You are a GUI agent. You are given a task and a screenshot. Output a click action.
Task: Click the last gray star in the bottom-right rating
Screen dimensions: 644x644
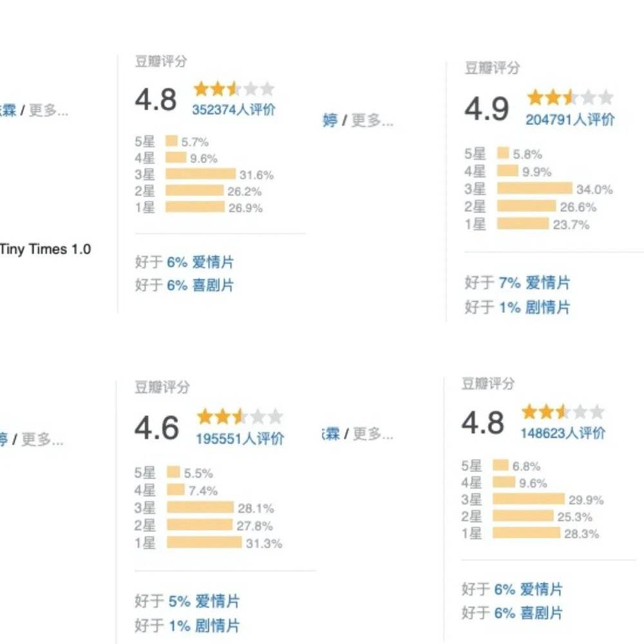598,412
